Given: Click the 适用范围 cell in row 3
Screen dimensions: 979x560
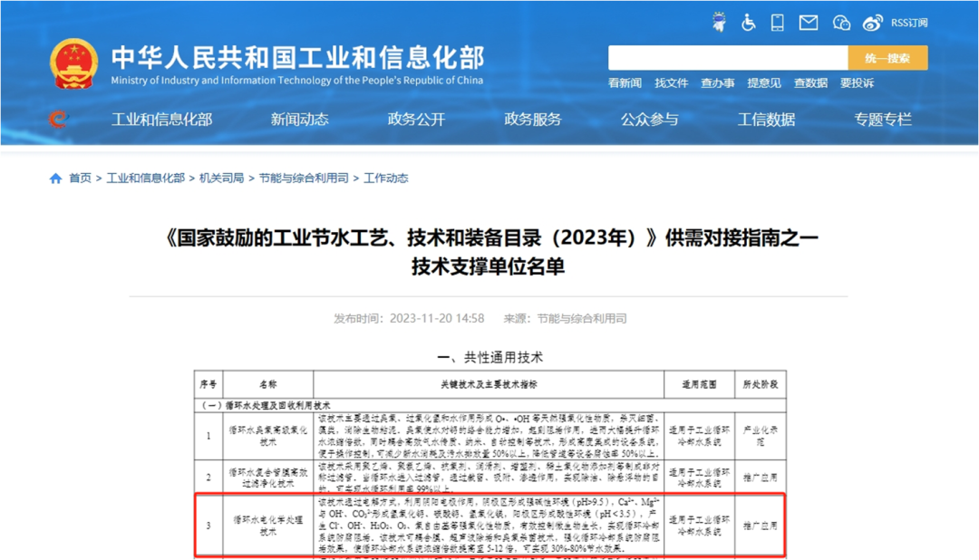Looking at the screenshot, I should pos(699,525).
